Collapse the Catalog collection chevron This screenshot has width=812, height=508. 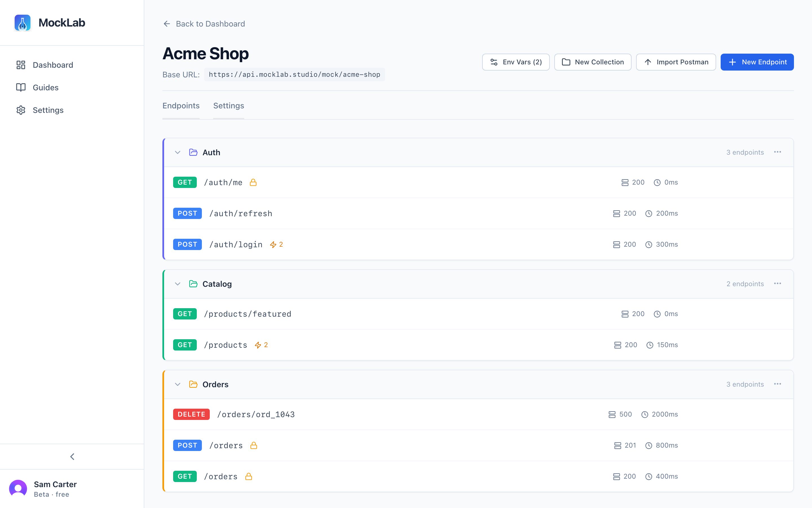(x=178, y=284)
